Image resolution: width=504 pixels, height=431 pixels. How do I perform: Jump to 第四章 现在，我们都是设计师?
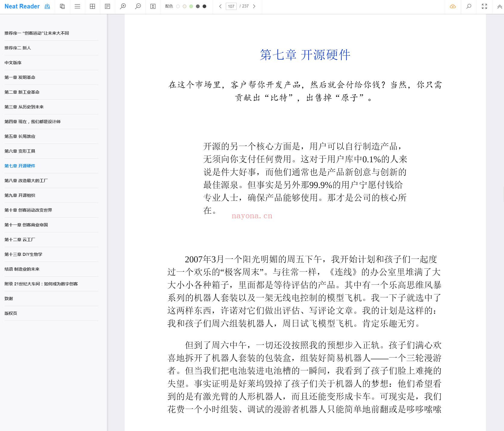(x=33, y=122)
